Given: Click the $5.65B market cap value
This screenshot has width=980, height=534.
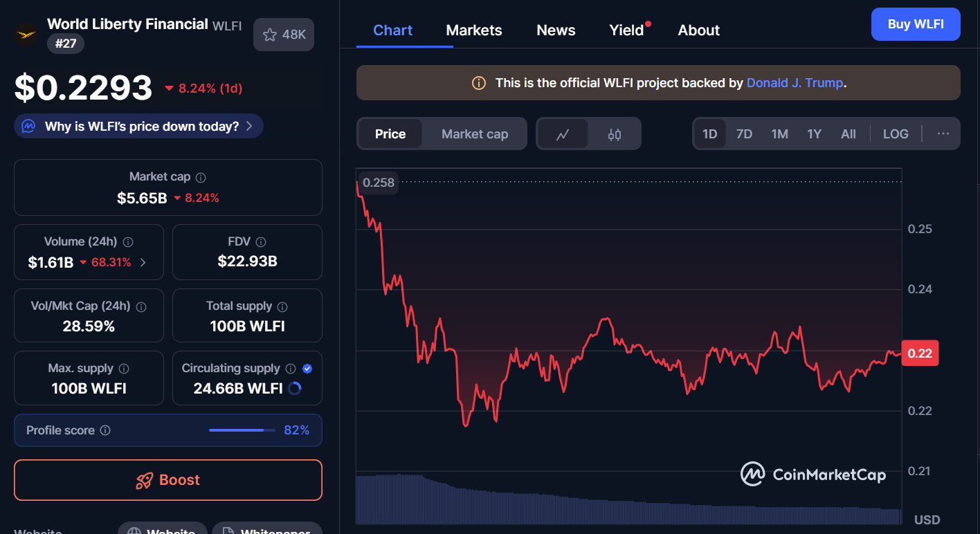Looking at the screenshot, I should pyautogui.click(x=142, y=199).
